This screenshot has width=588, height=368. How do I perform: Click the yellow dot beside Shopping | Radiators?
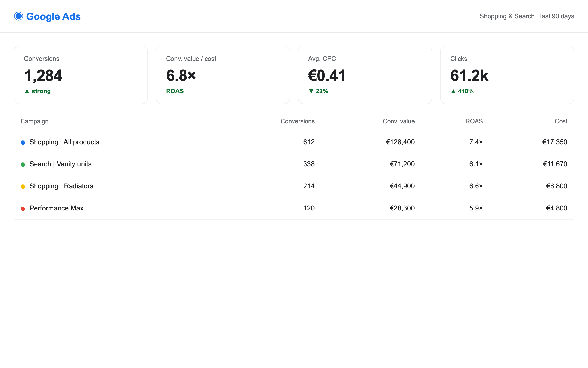click(x=23, y=186)
